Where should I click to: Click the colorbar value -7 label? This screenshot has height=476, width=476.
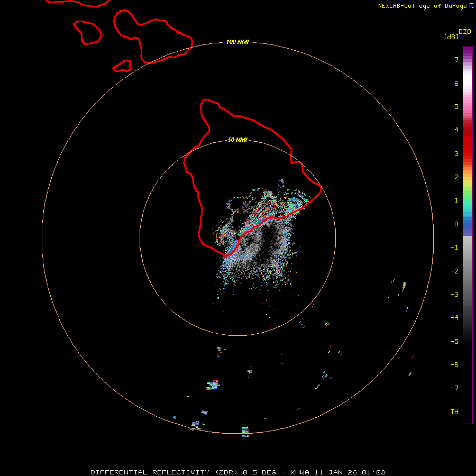pos(454,388)
